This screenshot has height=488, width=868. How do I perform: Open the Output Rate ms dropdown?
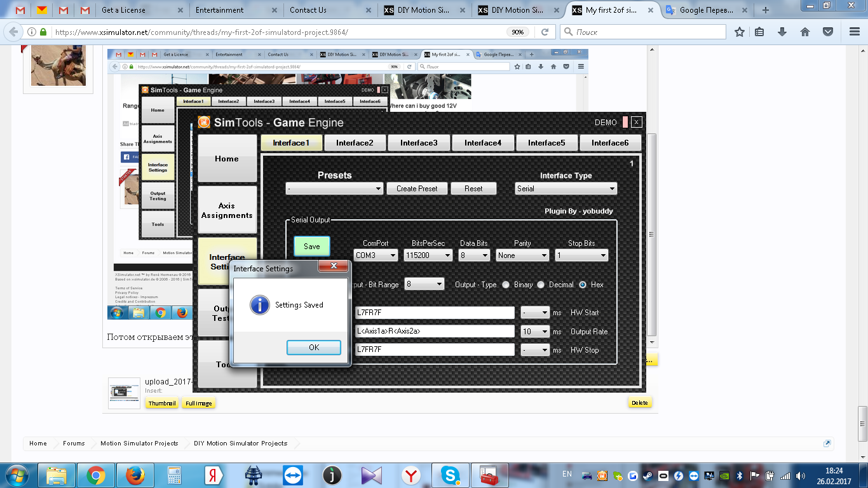[x=535, y=332]
